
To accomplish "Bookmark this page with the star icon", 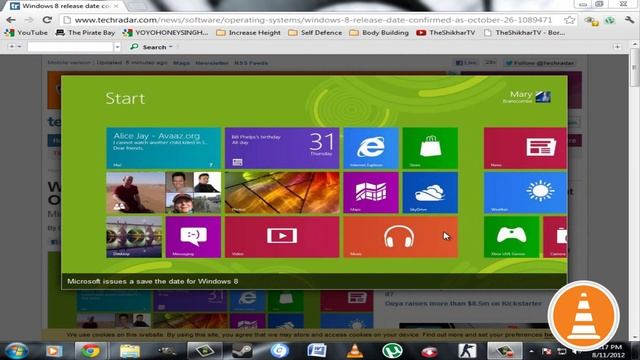I will 569,20.
